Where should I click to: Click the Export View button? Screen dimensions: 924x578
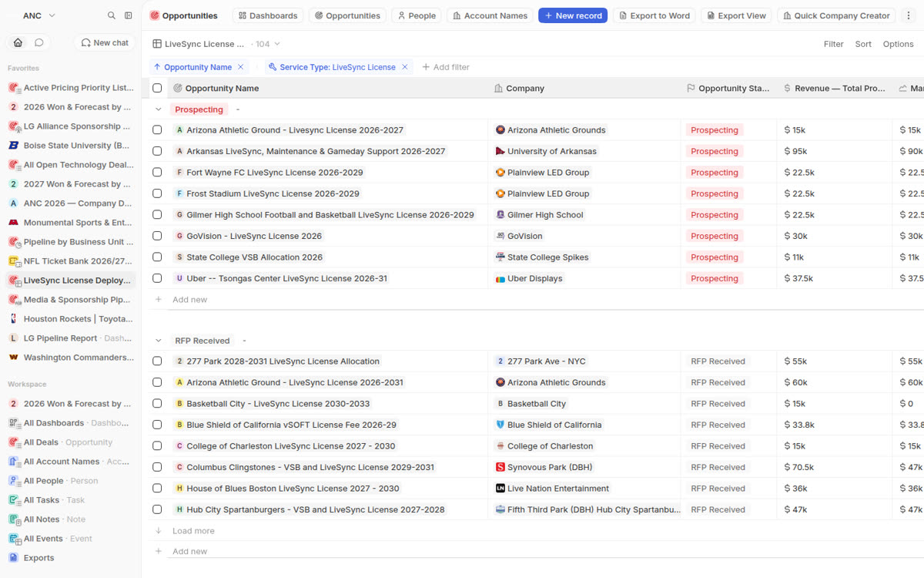[x=736, y=15]
